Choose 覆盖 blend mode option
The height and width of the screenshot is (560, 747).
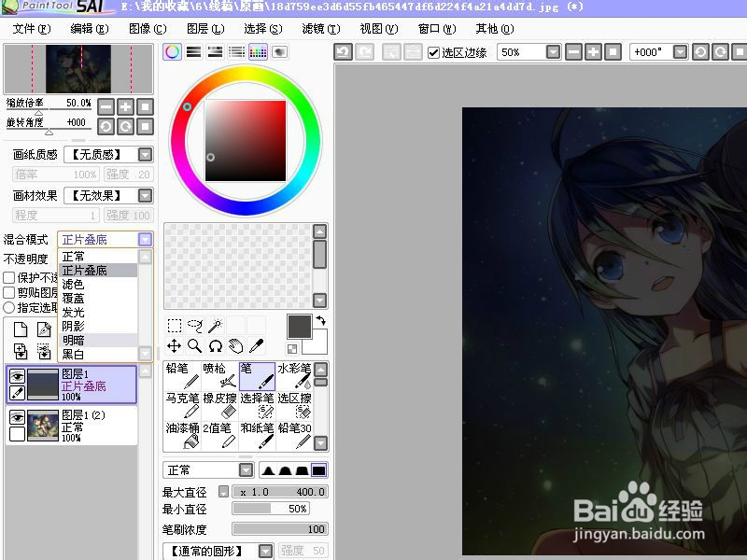pos(98,299)
